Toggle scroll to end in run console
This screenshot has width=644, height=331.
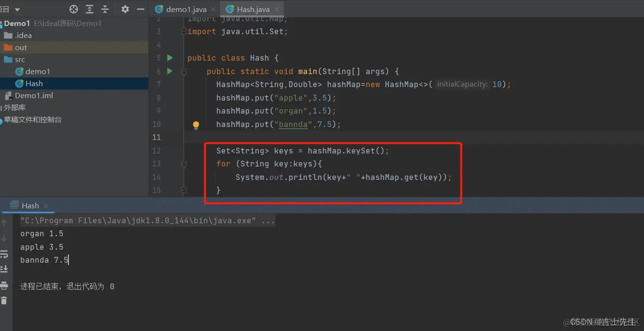4,269
